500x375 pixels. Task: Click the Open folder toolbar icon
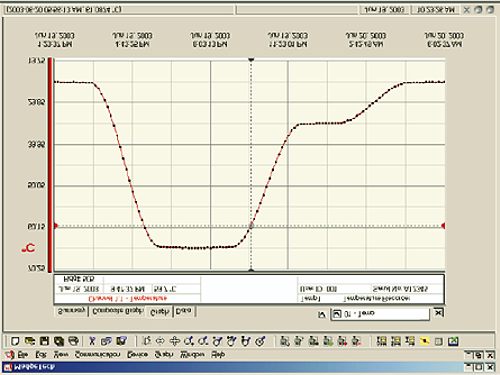pos(30,341)
